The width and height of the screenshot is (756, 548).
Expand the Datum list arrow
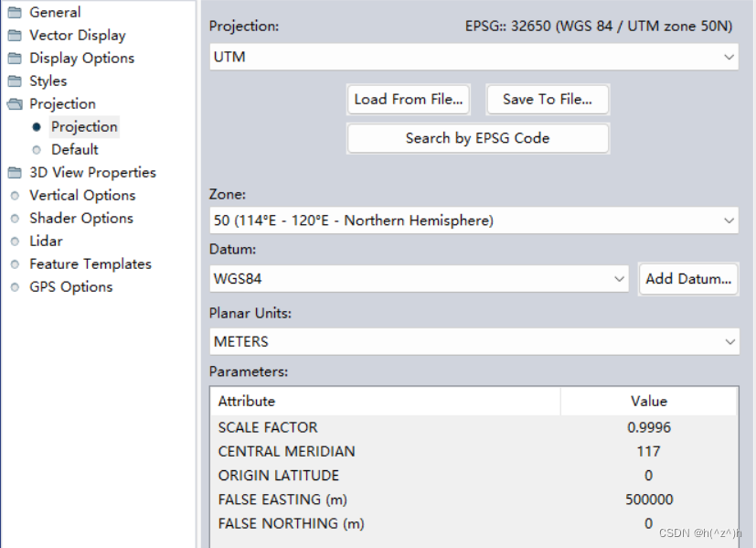pos(620,278)
